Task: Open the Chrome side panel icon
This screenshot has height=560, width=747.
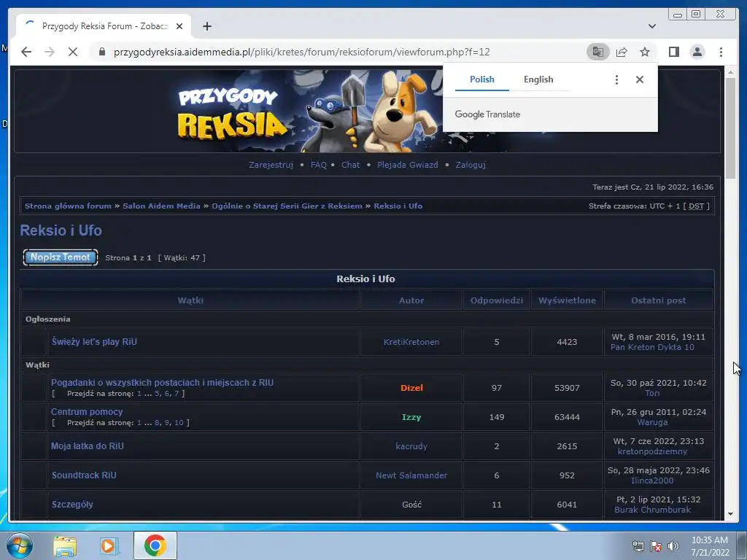Action: (673, 52)
